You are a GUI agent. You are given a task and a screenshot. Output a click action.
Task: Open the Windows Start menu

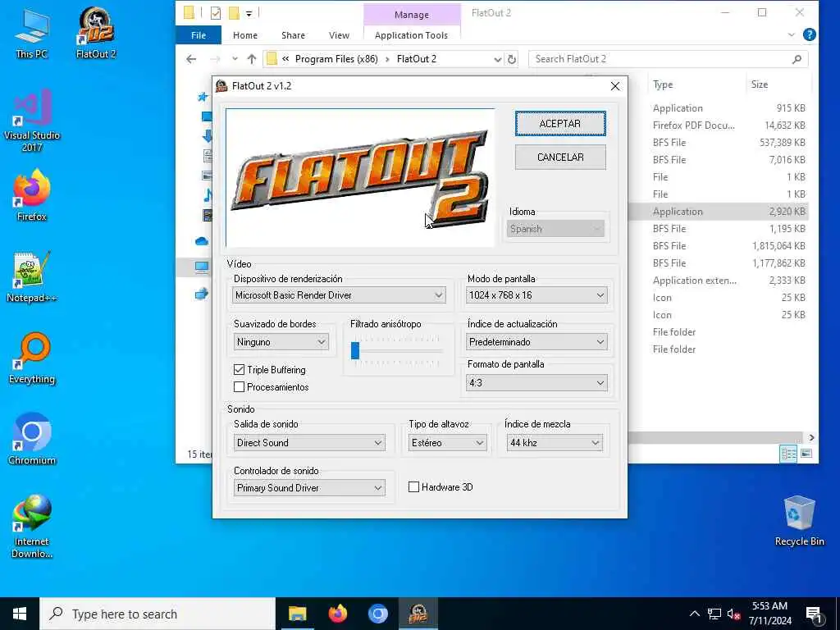click(x=20, y=614)
